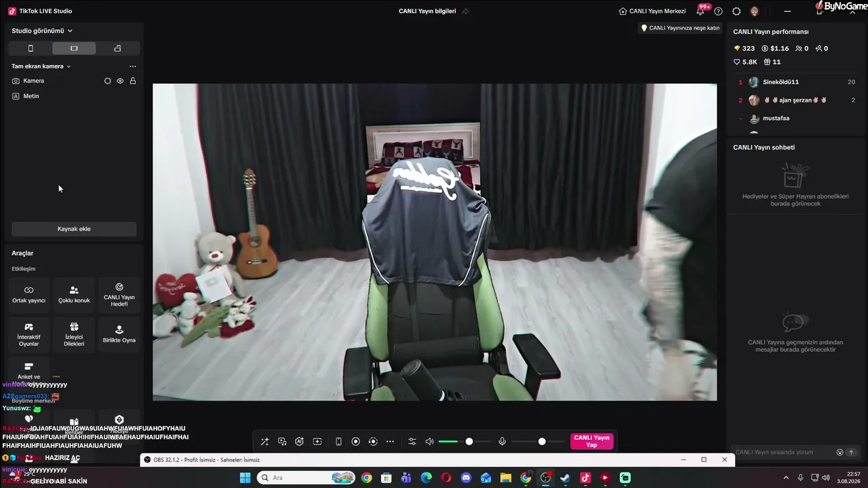
Task: Open Discord from the taskbar
Action: 466,478
